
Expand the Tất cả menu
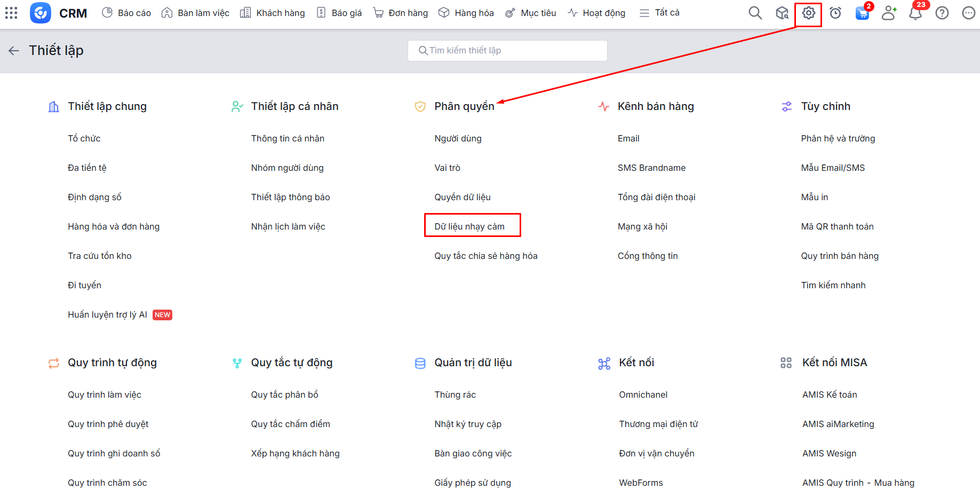pyautogui.click(x=659, y=13)
